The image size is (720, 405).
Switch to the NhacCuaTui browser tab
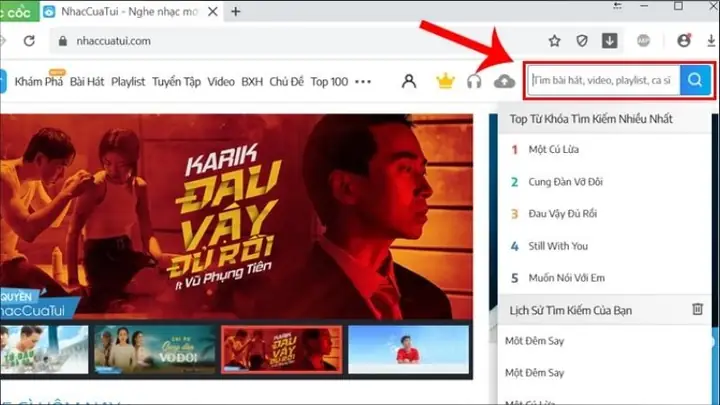pyautogui.click(x=130, y=11)
